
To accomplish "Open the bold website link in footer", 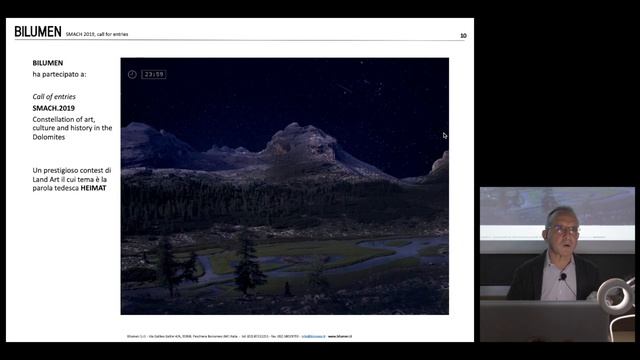I will tap(340, 336).
